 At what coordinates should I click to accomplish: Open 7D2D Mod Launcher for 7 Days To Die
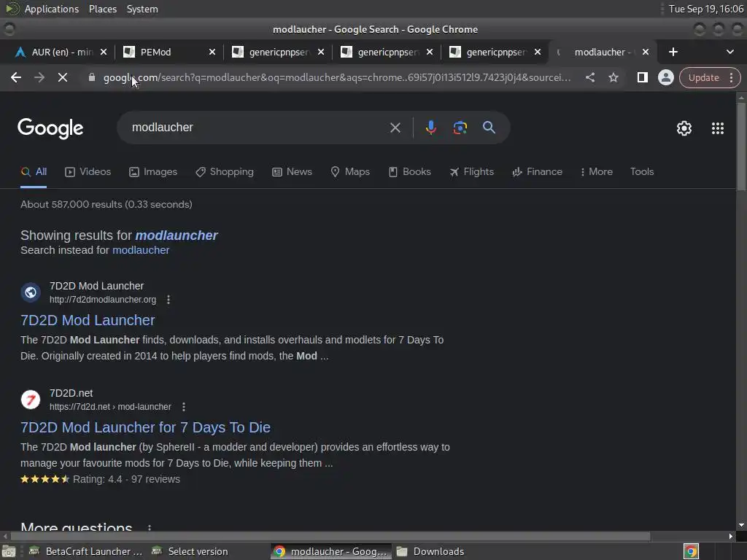[x=145, y=427]
